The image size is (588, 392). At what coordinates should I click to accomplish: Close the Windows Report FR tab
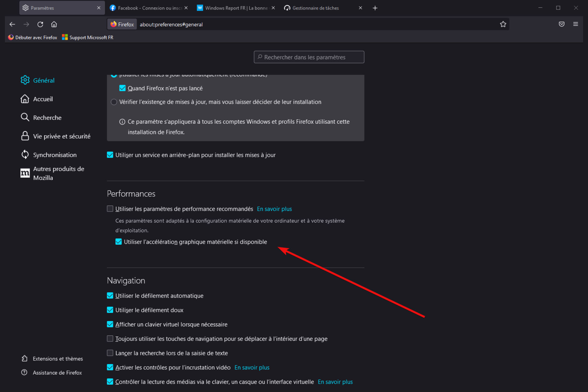[x=273, y=8]
